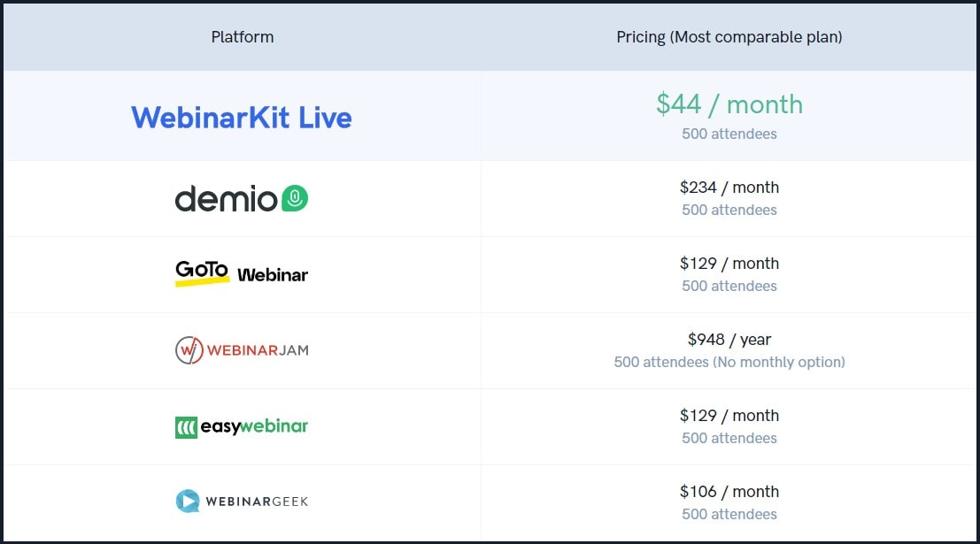Viewport: 980px width, 544px height.
Task: Click the WebinarKit Live title
Action: pos(242,118)
